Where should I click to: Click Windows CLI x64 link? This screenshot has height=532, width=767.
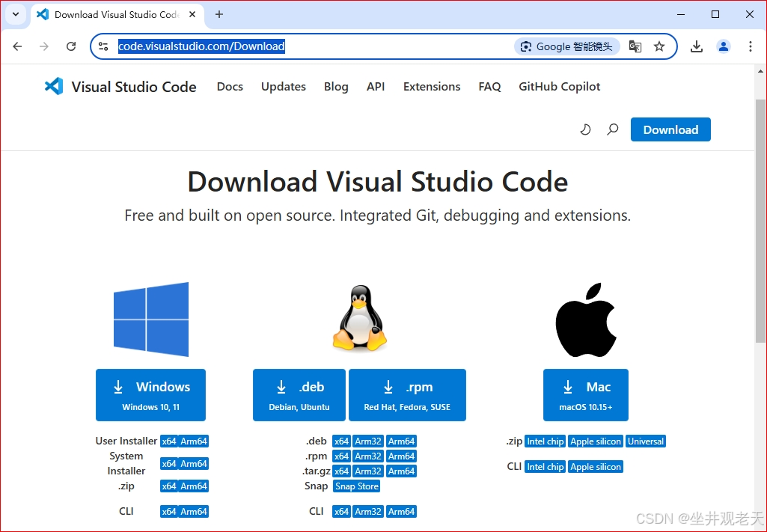coord(169,512)
